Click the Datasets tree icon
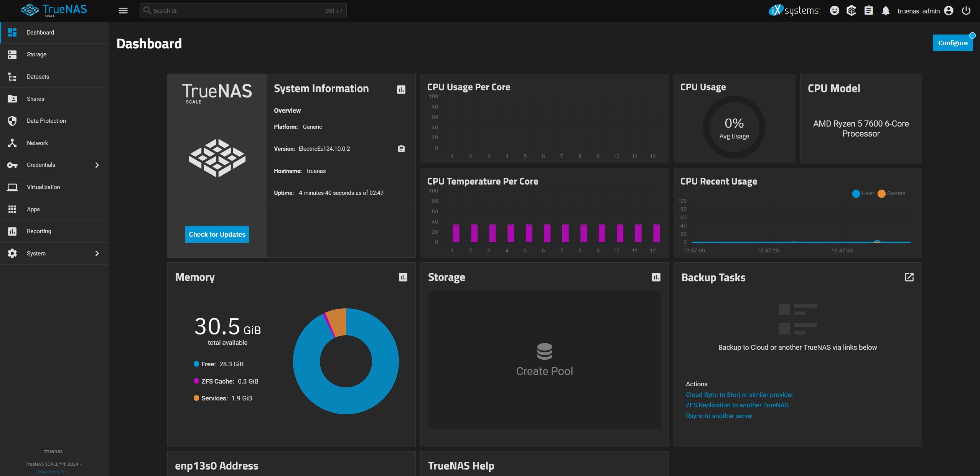 tap(12, 77)
